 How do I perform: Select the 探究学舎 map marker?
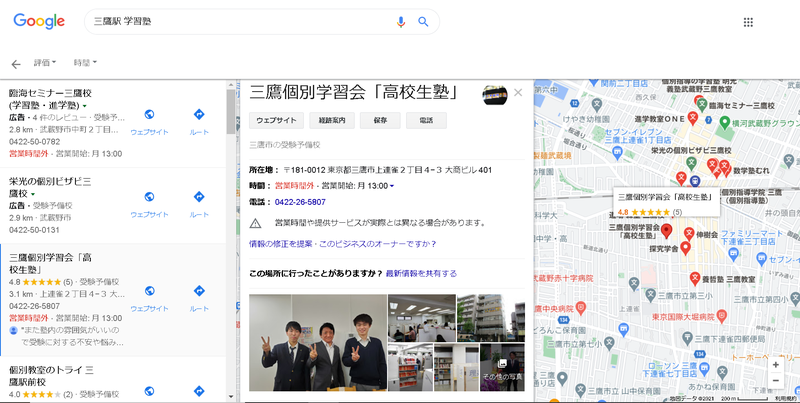tap(685, 248)
